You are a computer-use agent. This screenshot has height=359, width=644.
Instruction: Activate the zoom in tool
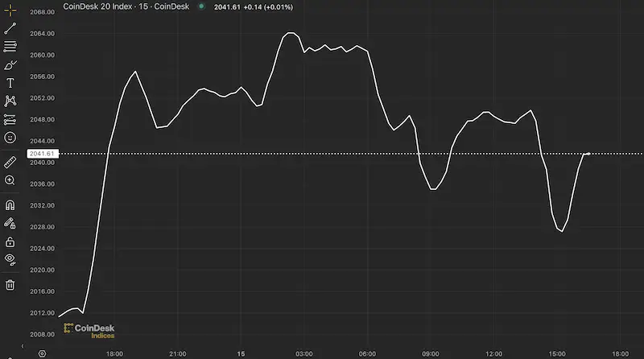point(10,180)
